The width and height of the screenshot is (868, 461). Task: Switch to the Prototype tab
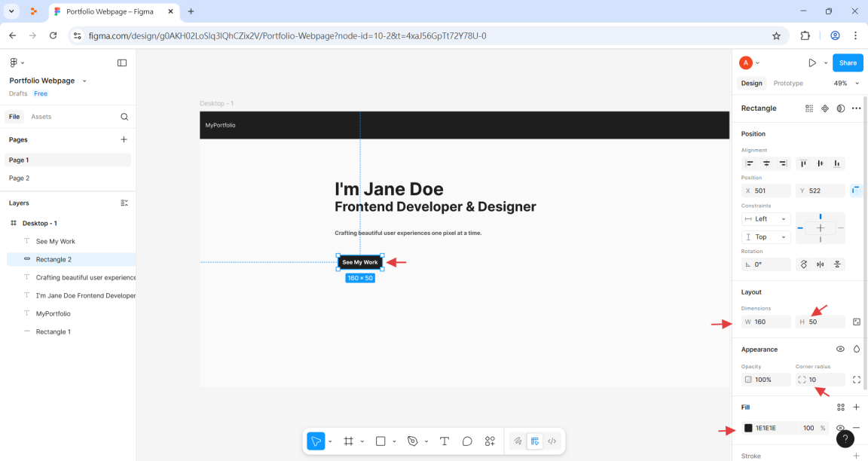[788, 84]
